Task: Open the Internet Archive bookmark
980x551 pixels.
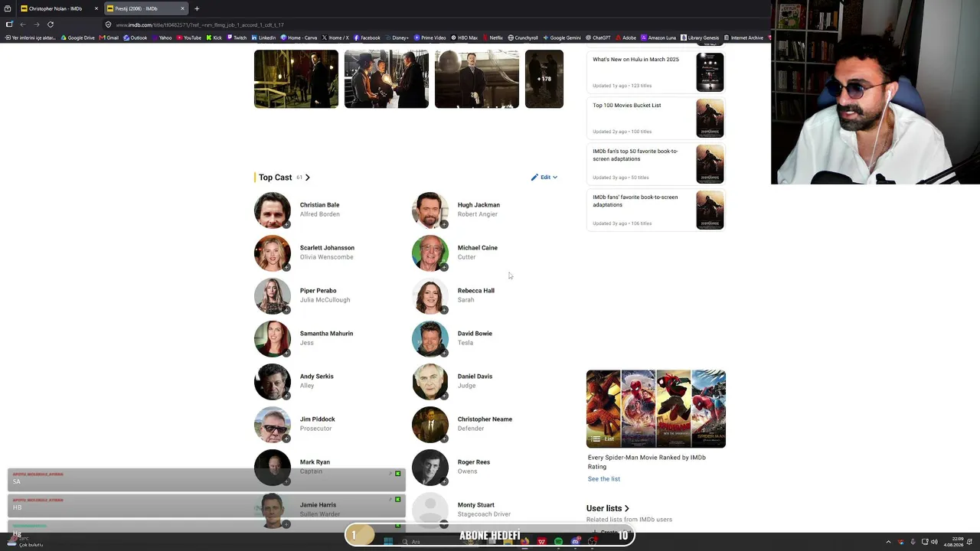Action: 743,37
